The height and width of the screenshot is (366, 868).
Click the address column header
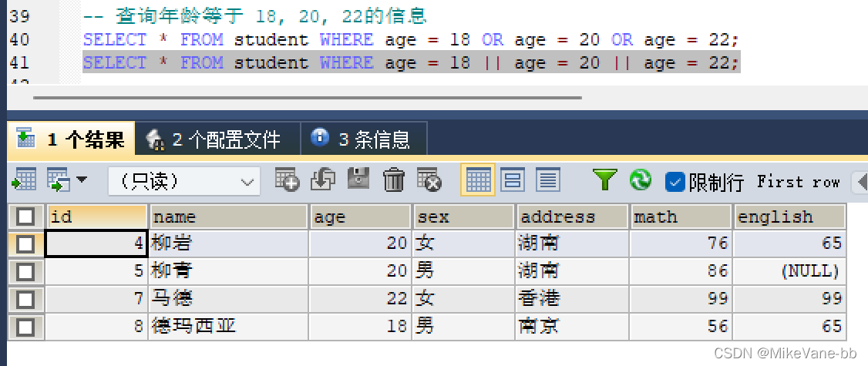pyautogui.click(x=573, y=217)
